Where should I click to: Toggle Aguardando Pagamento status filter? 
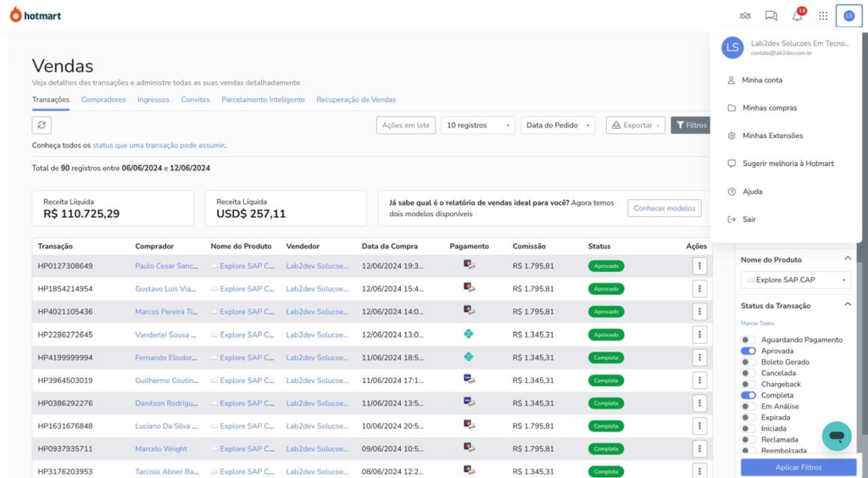(748, 340)
